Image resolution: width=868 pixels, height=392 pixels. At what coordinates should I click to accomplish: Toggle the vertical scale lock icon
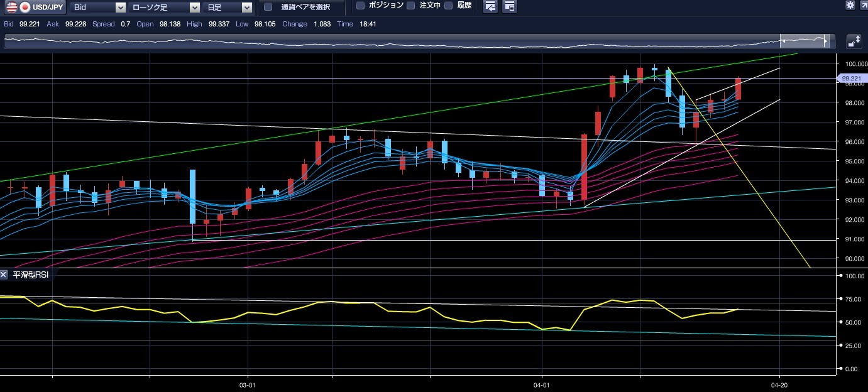tap(854, 41)
